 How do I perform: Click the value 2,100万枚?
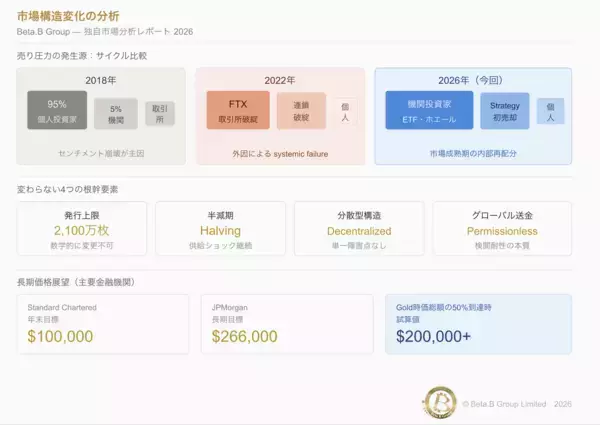click(x=82, y=230)
